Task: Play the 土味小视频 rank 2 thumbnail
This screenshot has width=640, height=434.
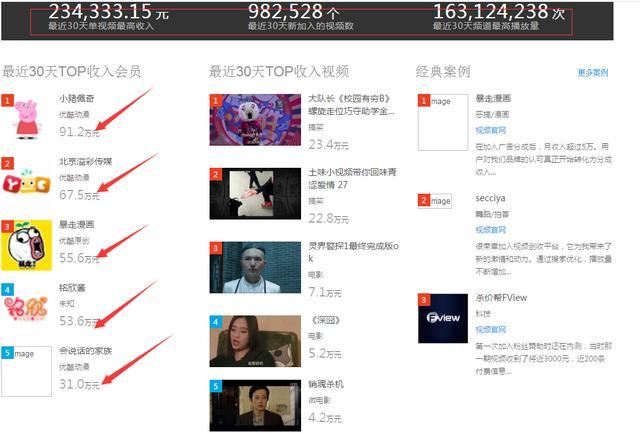Action: pyautogui.click(x=255, y=192)
